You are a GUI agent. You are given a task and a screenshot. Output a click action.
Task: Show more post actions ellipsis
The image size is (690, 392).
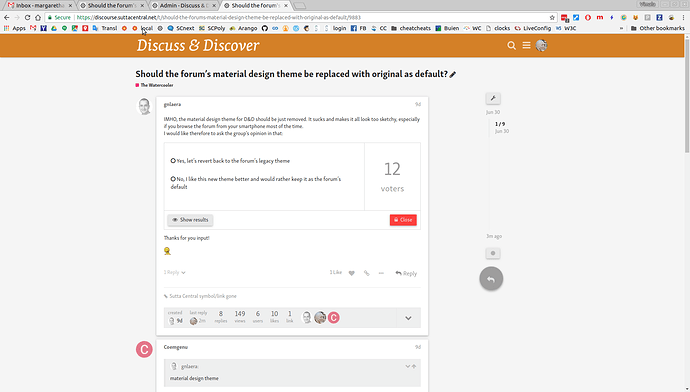click(x=381, y=273)
